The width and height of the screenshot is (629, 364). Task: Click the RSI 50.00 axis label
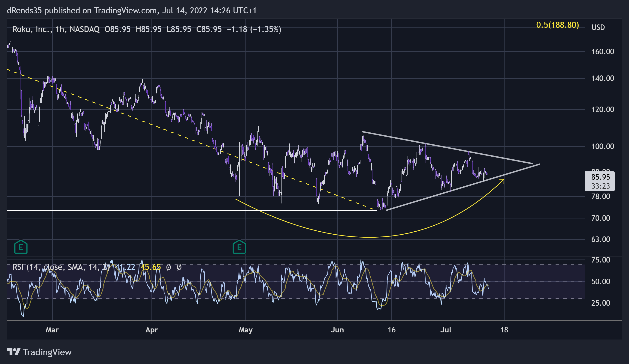tap(601, 281)
